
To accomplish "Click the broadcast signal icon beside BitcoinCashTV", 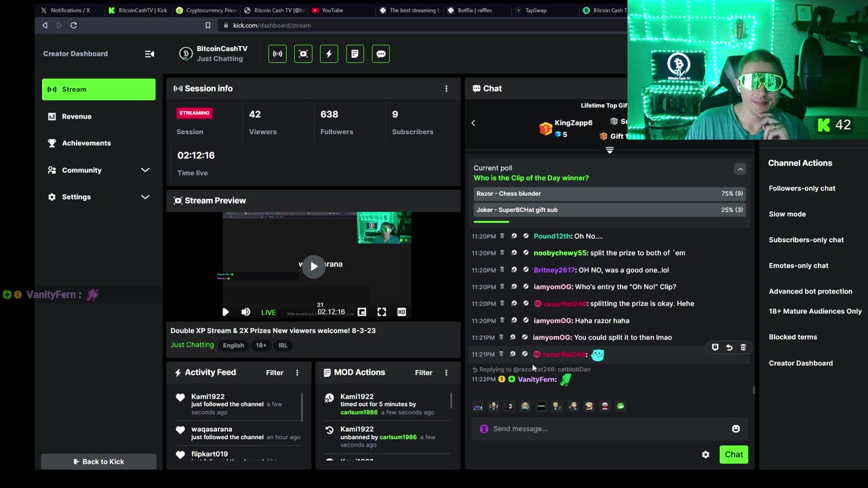I will click(277, 54).
